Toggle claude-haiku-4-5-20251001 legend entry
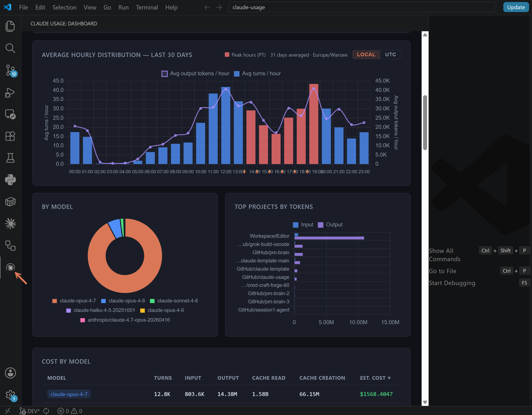532x415 pixels. (101, 310)
